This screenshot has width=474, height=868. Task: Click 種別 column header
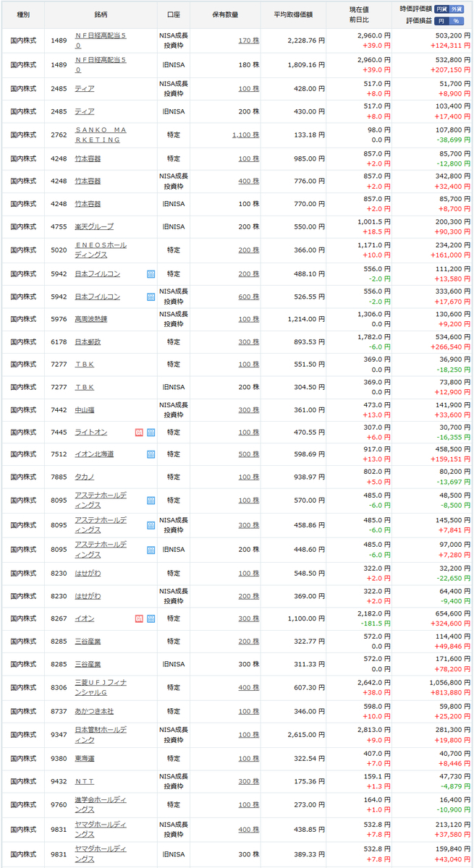23,14
